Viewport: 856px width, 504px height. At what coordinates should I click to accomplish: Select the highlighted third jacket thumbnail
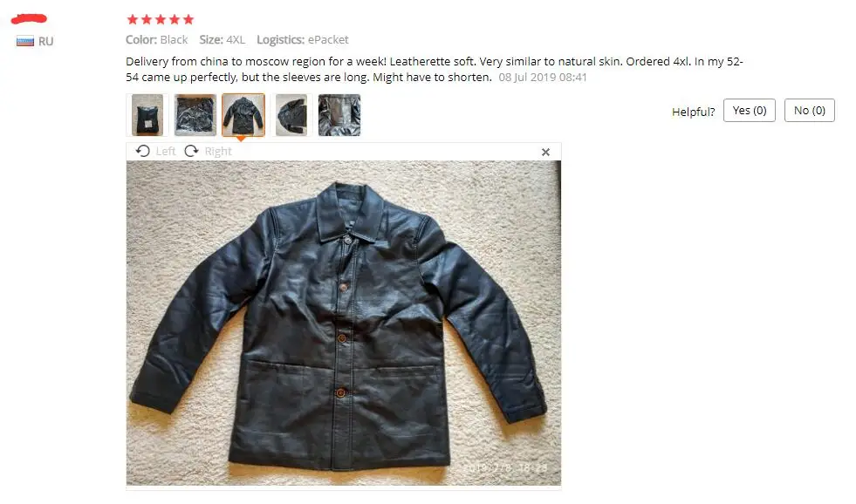pos(243,114)
